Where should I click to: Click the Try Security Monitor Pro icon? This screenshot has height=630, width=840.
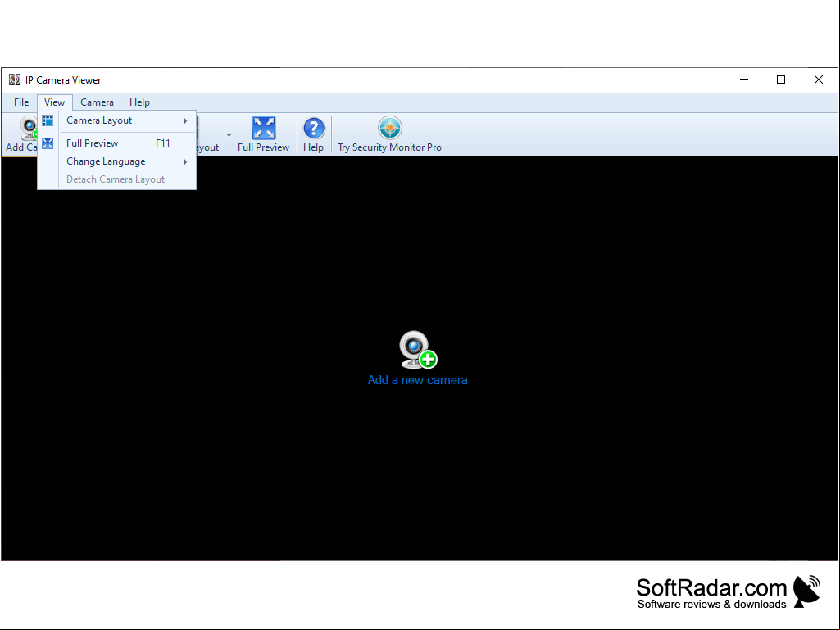point(389,128)
